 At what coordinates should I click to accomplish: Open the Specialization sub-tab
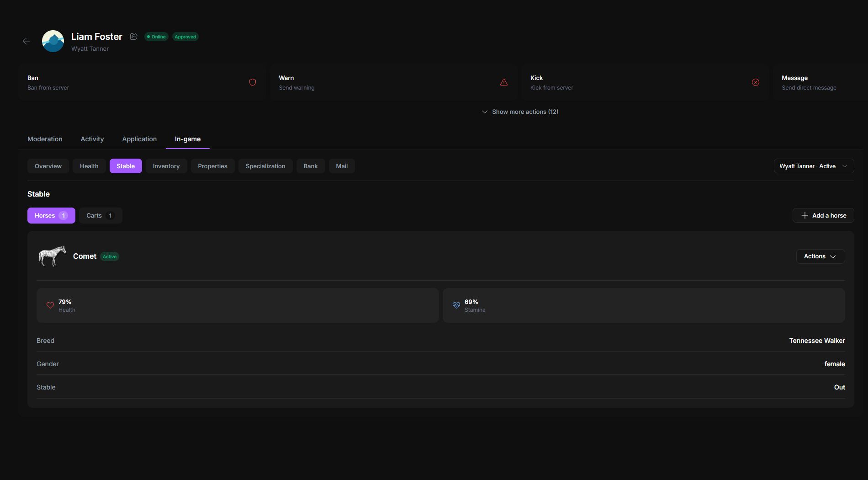click(265, 166)
